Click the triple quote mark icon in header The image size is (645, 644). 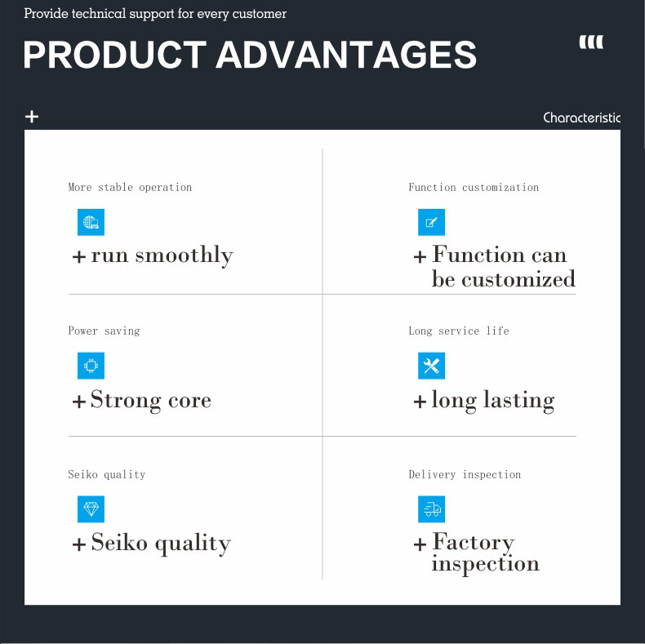pyautogui.click(x=591, y=42)
